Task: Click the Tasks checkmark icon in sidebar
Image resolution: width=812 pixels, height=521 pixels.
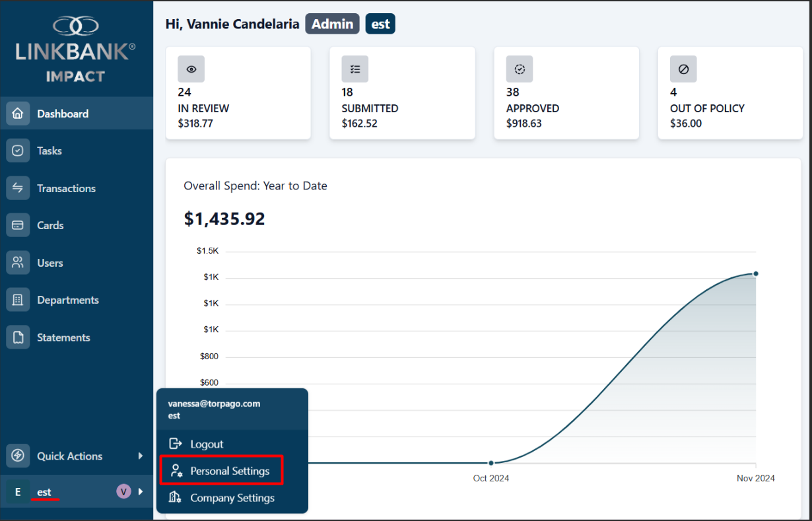Action: (18, 151)
